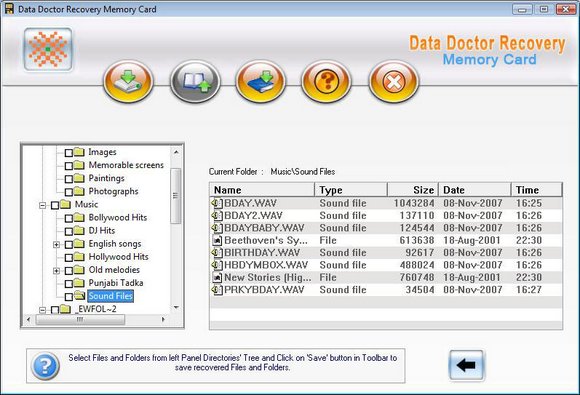
Task: Check the Images folder checkbox
Action: [69, 152]
